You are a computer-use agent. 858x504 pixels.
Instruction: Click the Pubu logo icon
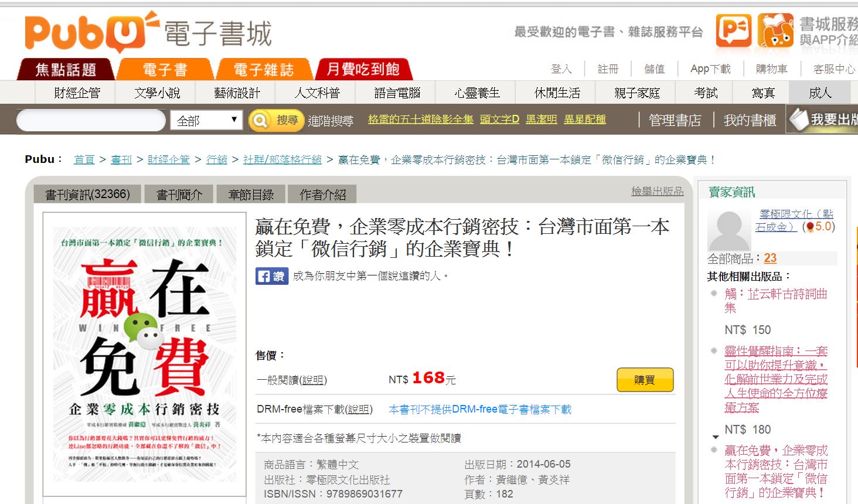92,32
